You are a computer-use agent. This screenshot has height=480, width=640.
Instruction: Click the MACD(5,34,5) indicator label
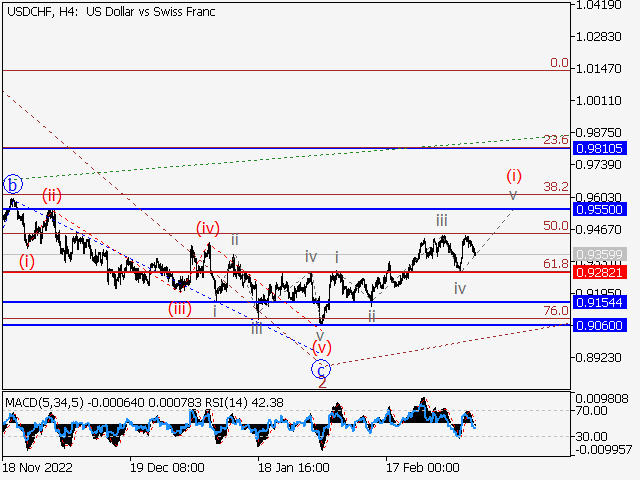[x=44, y=403]
